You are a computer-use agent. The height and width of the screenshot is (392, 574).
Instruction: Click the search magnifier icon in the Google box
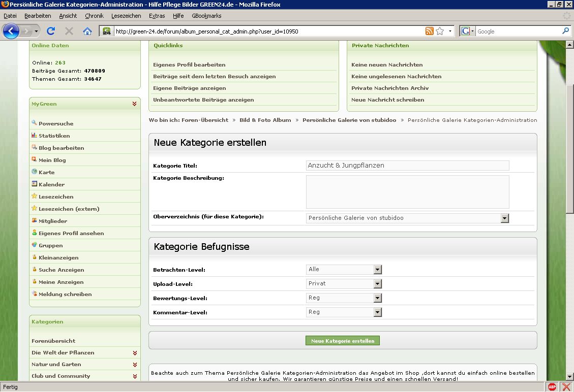pos(566,31)
